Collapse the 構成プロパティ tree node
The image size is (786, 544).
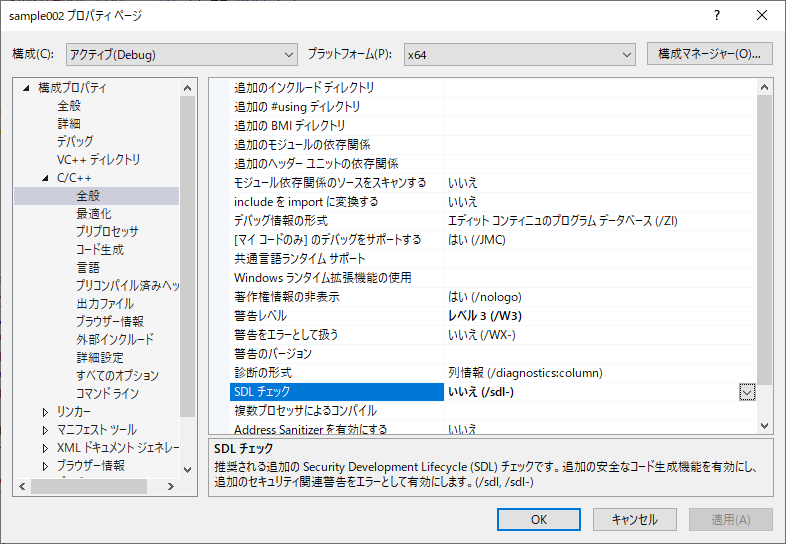28,88
